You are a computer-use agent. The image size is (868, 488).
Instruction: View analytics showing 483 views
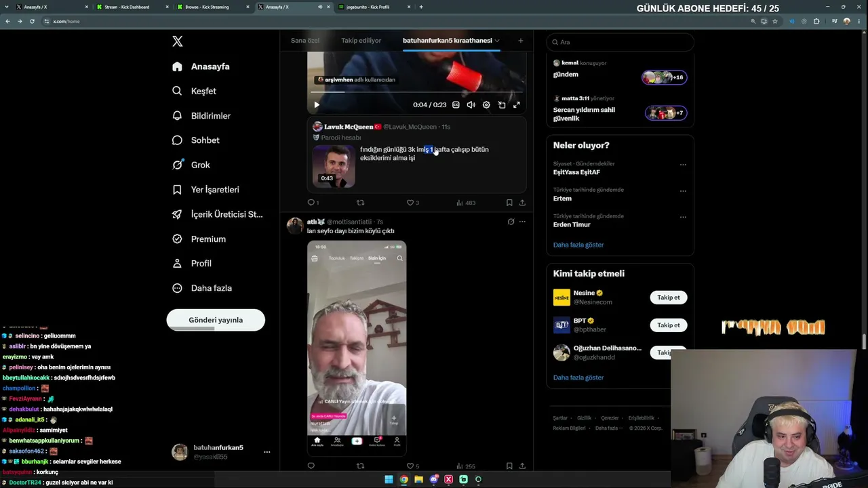(466, 203)
